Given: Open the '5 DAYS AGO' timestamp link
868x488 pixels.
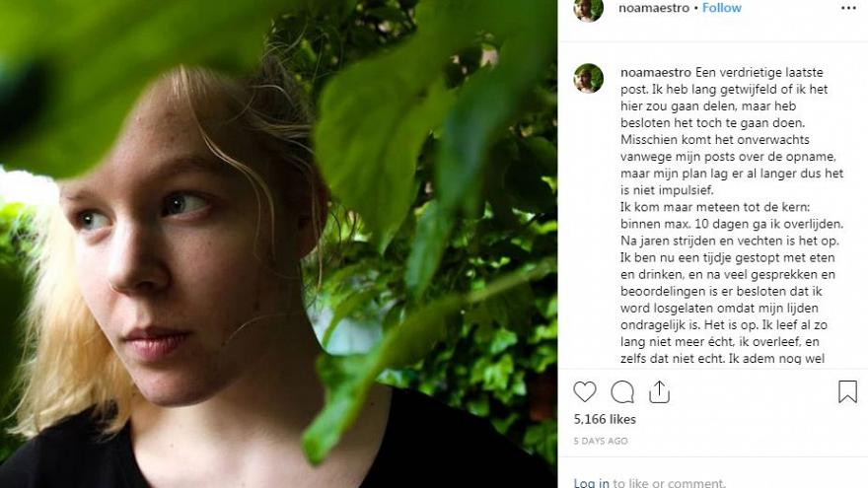Looking at the screenshot, I should [x=600, y=441].
